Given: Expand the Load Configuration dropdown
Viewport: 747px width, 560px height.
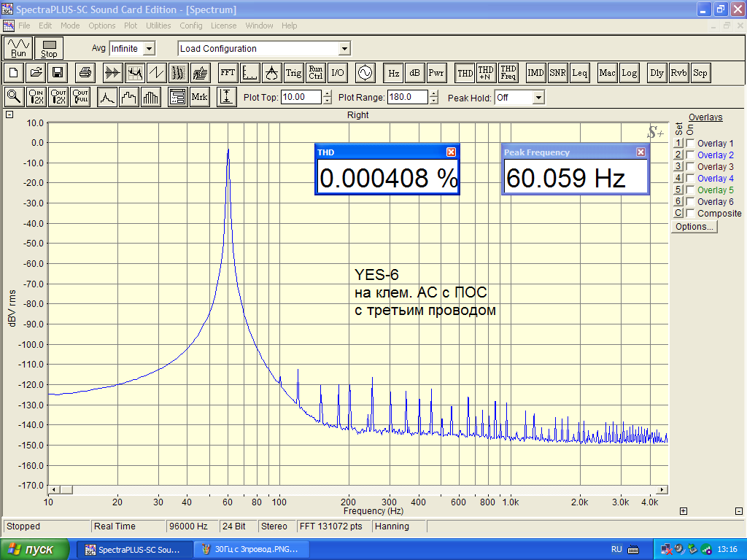Looking at the screenshot, I should 344,49.
